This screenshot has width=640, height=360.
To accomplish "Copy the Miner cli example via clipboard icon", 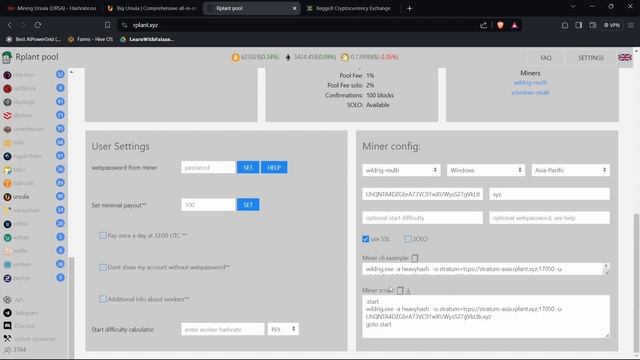I will 415,258.
